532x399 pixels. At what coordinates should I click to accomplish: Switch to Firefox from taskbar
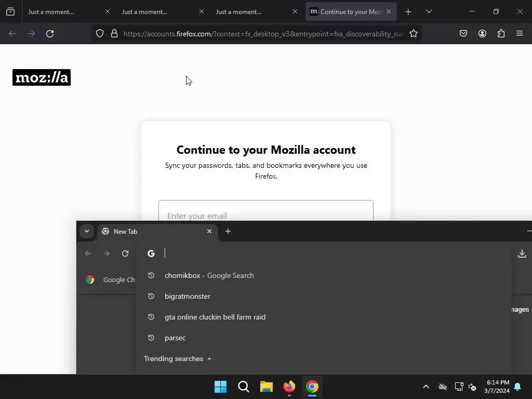289,387
